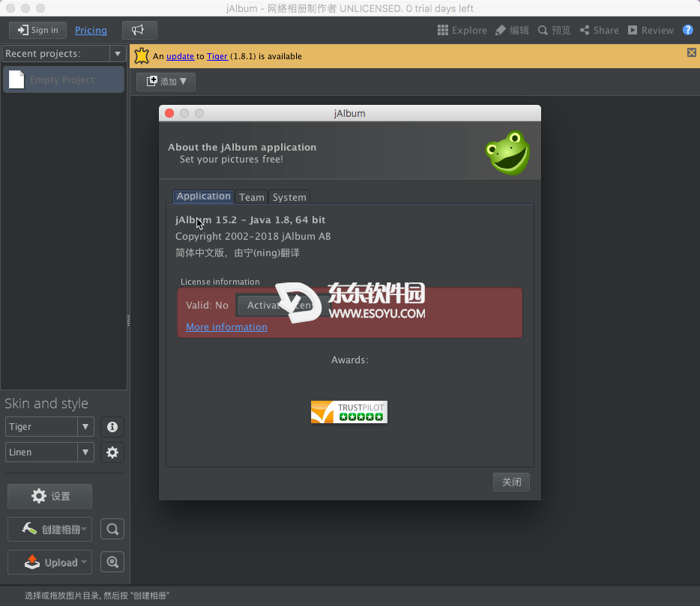Viewport: 700px width, 606px height.
Task: Click the update link in notification bar
Action: (180, 56)
